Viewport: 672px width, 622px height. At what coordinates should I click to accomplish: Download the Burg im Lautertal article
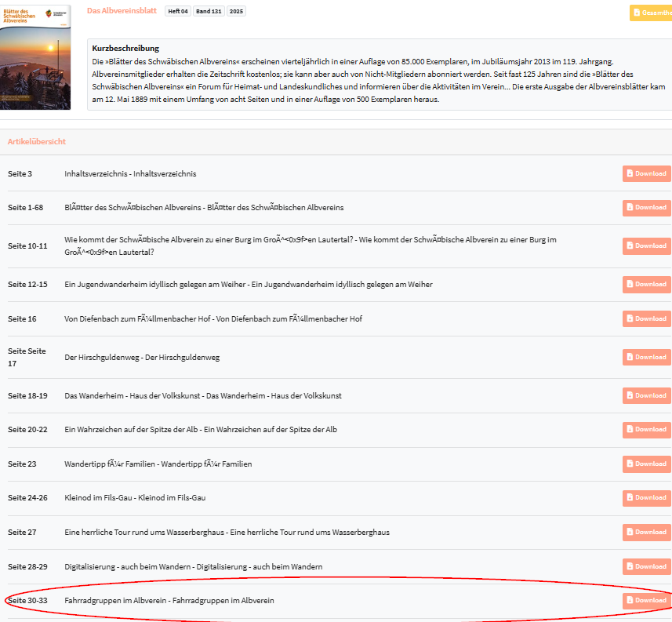pyautogui.click(x=646, y=246)
